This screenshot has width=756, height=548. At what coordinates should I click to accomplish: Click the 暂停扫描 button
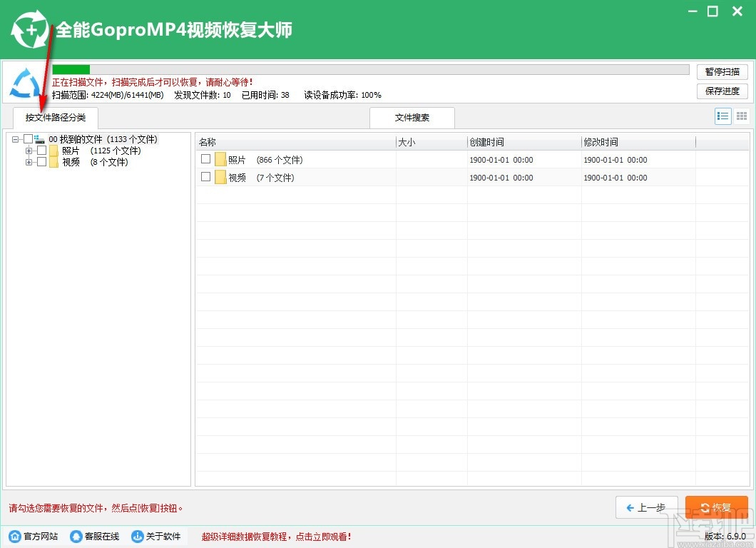[722, 72]
